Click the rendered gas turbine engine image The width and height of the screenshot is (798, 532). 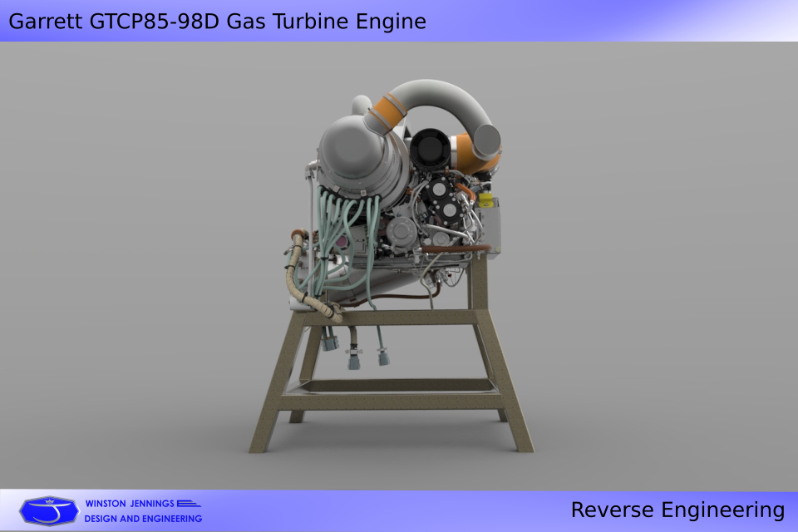coord(392,266)
